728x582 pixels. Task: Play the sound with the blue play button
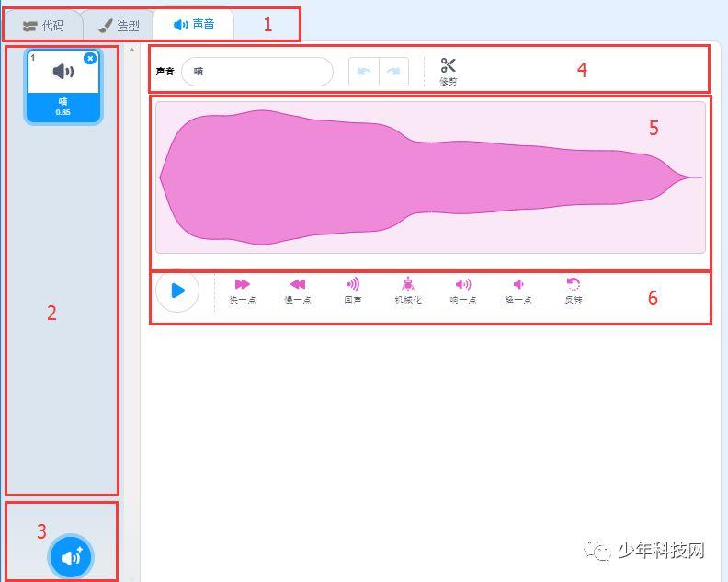(177, 291)
